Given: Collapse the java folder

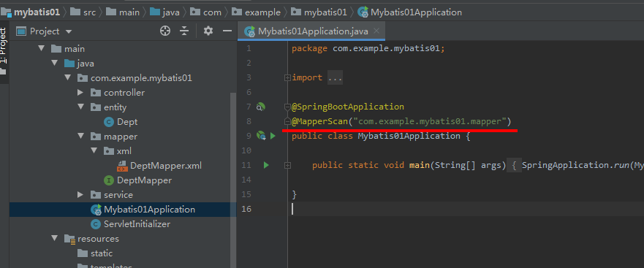Looking at the screenshot, I should point(54,64).
